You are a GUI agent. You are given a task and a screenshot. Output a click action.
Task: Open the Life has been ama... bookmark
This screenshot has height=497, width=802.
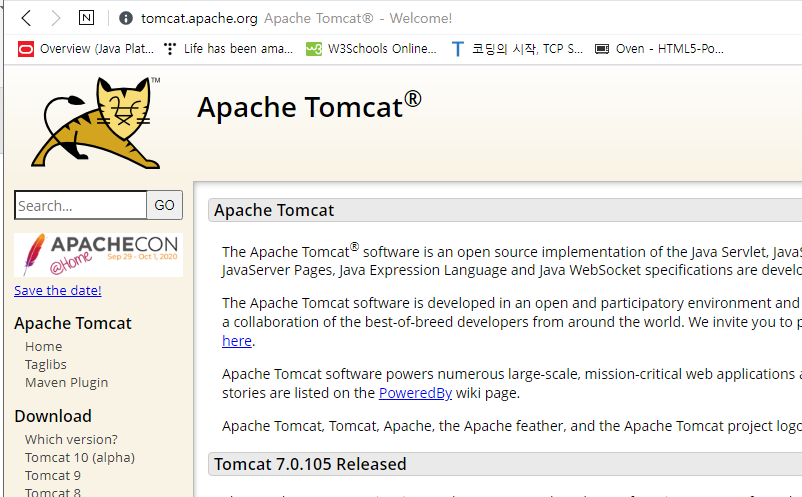click(228, 49)
